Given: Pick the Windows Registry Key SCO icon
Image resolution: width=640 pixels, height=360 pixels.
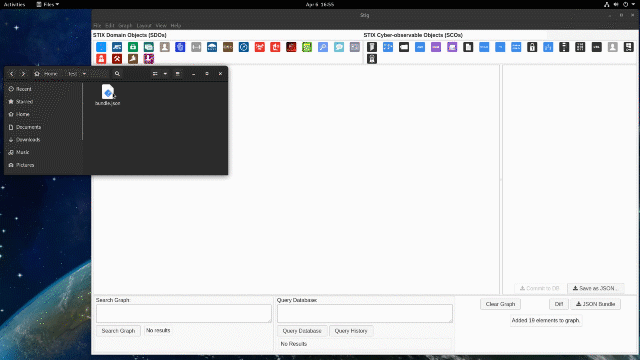Looking at the screenshot, I should click(x=628, y=47).
